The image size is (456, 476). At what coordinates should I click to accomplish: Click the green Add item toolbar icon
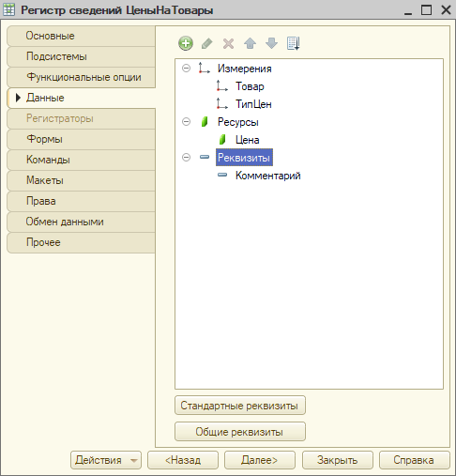click(186, 43)
